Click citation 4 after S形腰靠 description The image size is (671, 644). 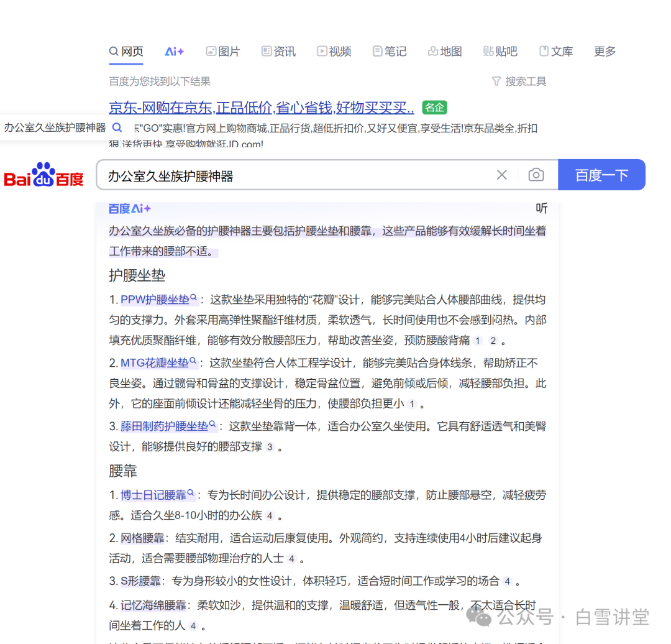tap(507, 581)
